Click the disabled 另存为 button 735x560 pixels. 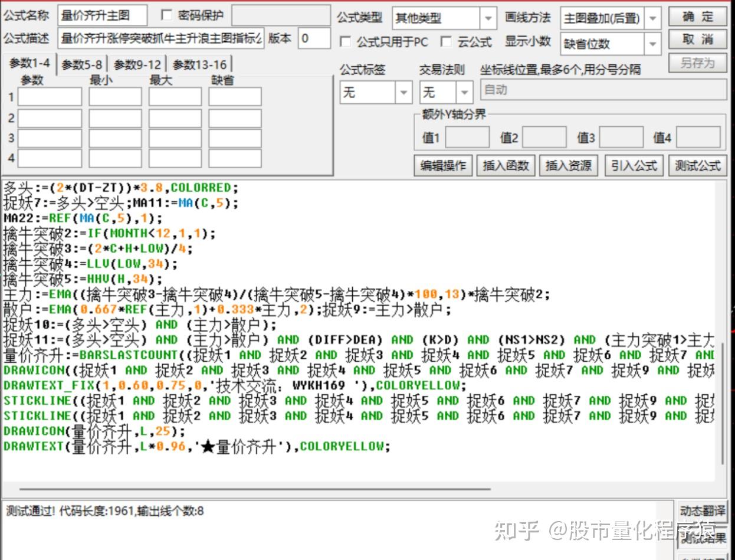click(698, 63)
